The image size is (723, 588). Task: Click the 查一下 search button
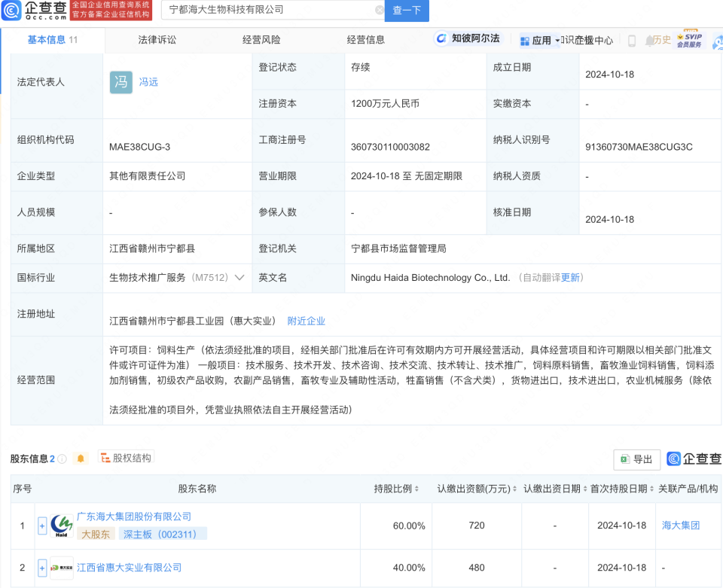407,11
